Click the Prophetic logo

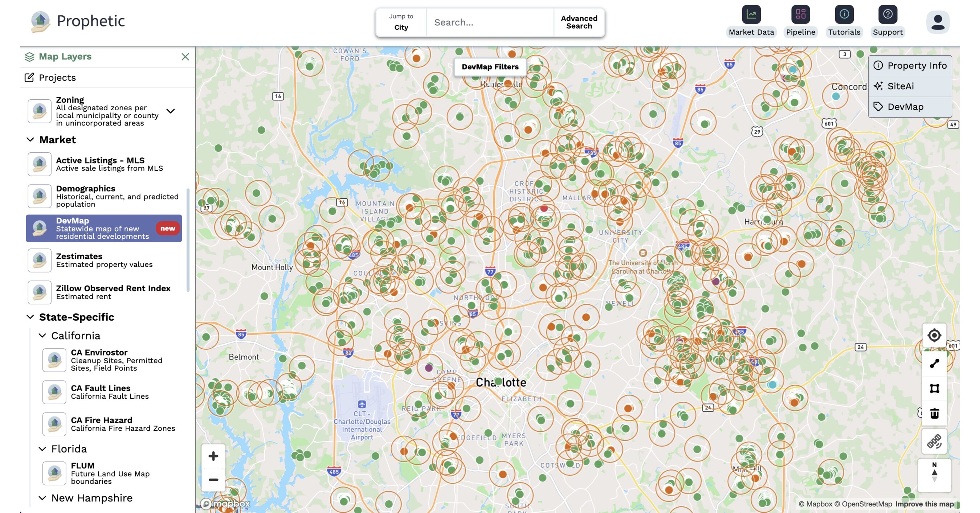pos(78,21)
